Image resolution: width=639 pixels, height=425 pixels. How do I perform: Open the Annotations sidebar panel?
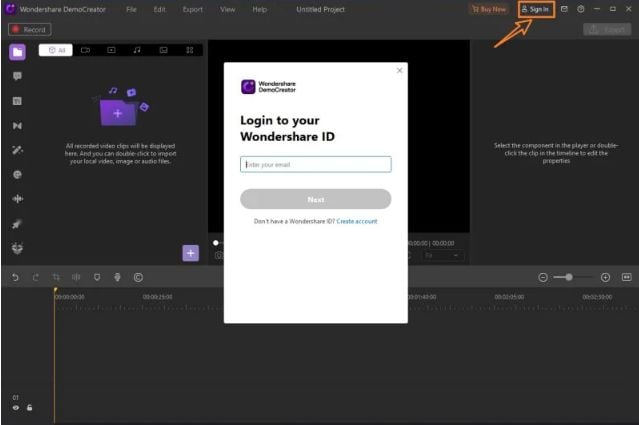[17, 76]
